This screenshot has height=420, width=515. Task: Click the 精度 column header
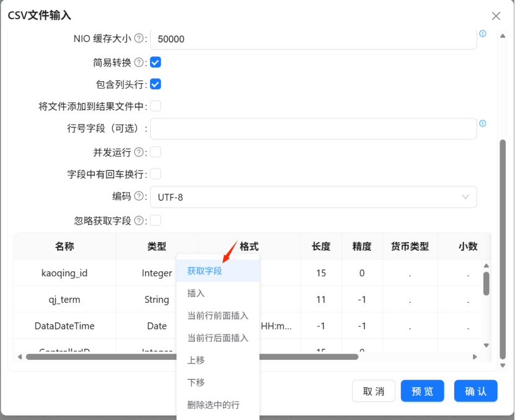[x=362, y=247]
